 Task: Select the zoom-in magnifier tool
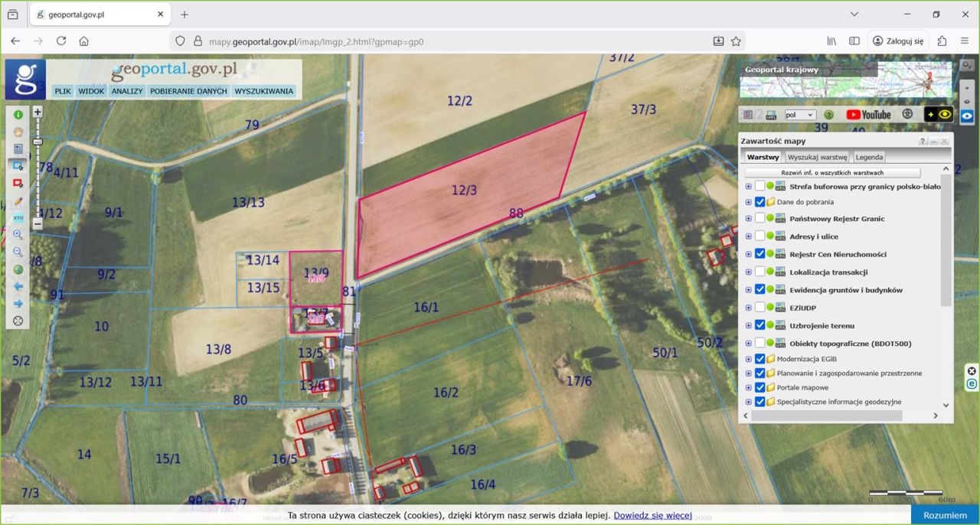tap(18, 235)
